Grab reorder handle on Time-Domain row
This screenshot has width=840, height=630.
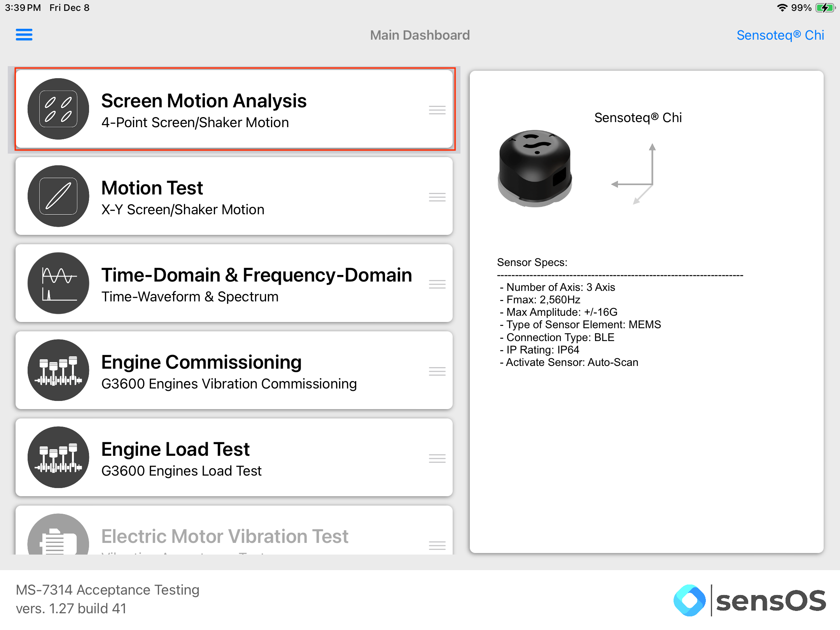[x=437, y=284]
